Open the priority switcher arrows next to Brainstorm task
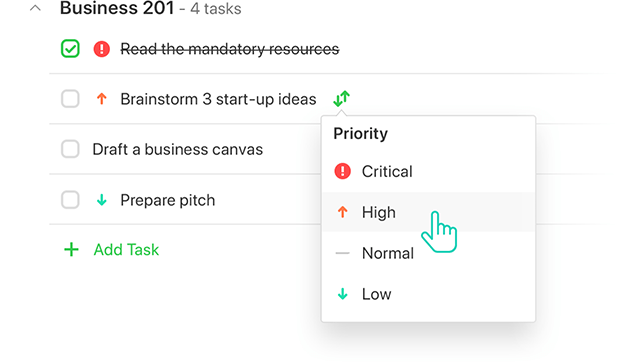The height and width of the screenshot is (362, 620). [x=341, y=99]
